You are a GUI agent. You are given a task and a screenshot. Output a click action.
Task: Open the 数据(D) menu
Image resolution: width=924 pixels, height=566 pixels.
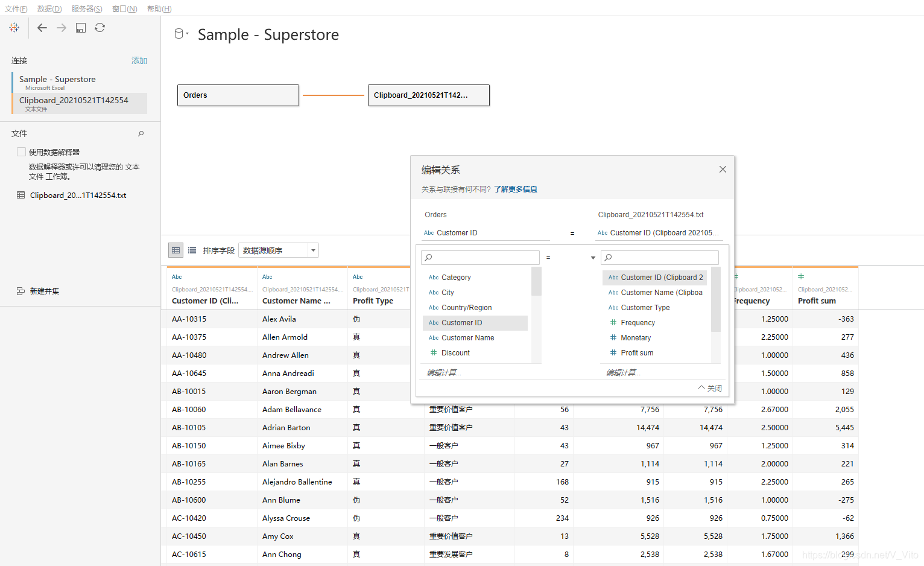point(49,8)
